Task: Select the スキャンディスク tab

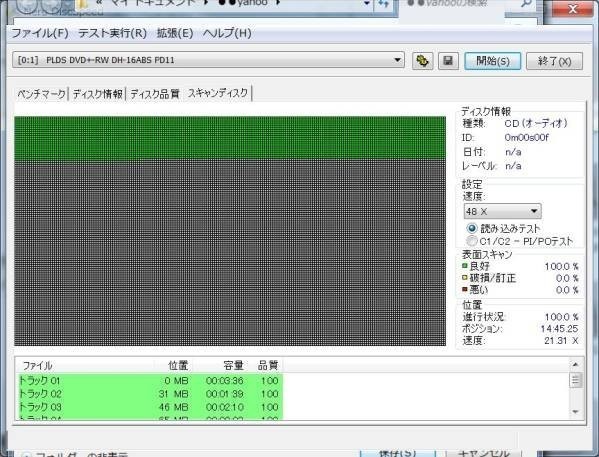Action: tap(218, 93)
